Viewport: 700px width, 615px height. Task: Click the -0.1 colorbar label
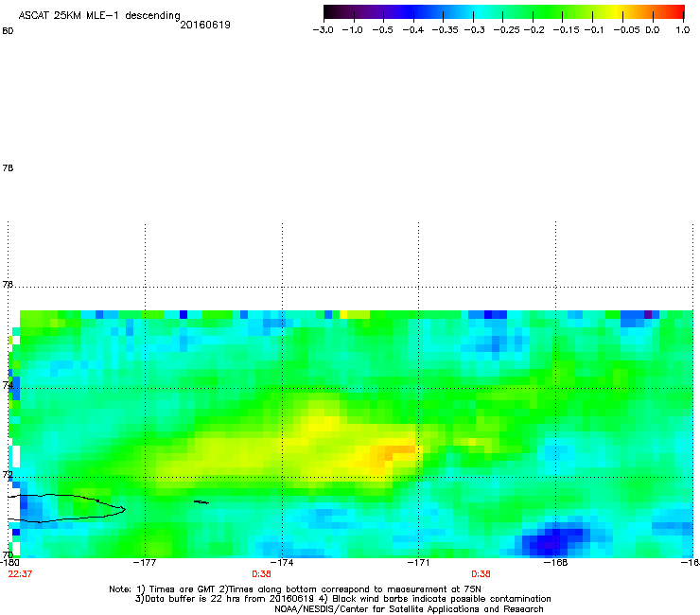[594, 30]
